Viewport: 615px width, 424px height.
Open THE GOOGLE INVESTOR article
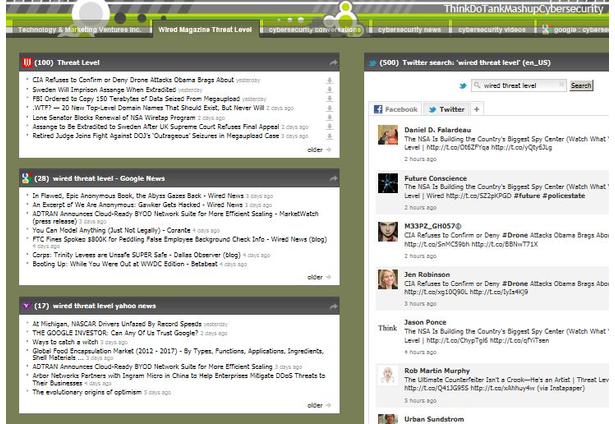(x=115, y=333)
